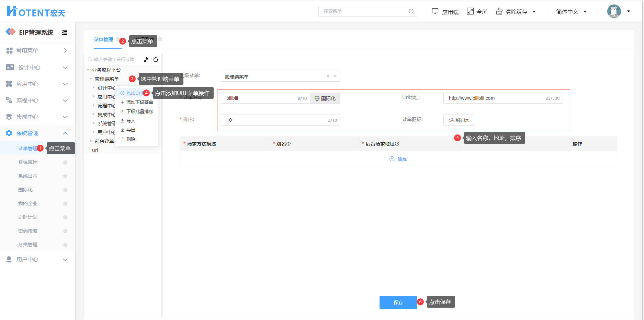Click the fullscreen icon in header
Screen dimensions: 644x320
(x=470, y=11)
